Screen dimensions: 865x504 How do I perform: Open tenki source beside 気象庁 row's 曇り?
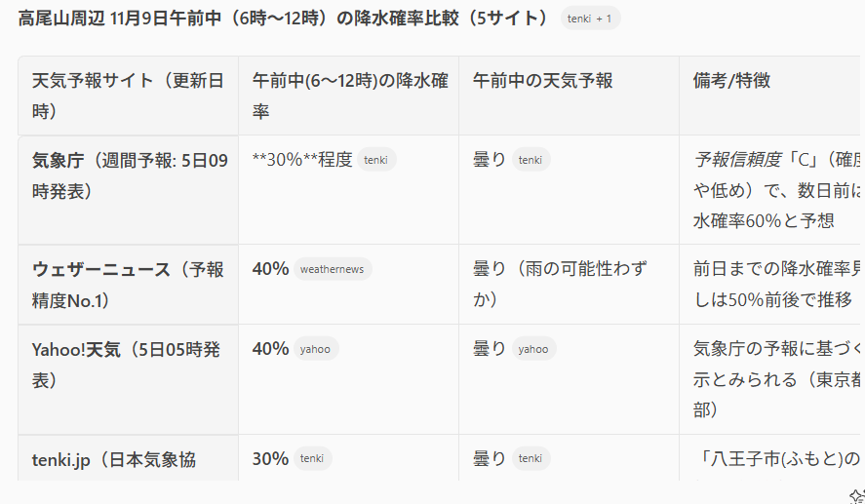(x=531, y=160)
